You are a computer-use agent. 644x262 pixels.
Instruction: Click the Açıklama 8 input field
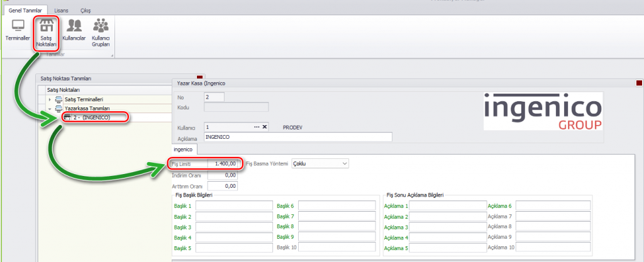553,226
